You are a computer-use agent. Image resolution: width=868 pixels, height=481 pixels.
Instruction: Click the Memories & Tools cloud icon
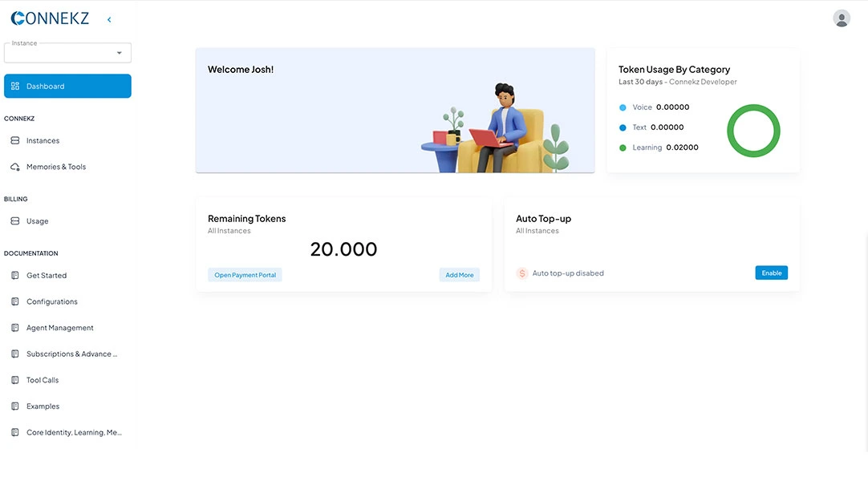pos(15,167)
